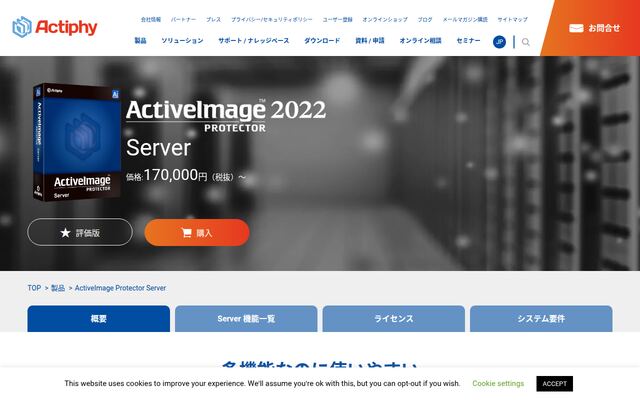This screenshot has width=640, height=400.
Task: Open the オンライン相談 menu
Action: click(420, 40)
